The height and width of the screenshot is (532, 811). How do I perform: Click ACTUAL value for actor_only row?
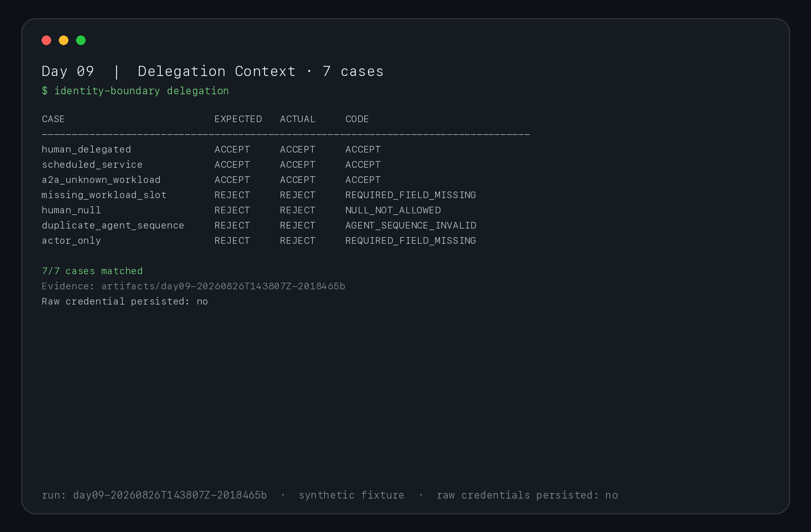click(x=298, y=241)
